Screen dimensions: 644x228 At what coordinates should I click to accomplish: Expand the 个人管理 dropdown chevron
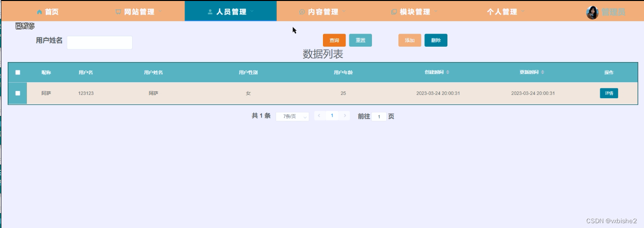523,12
